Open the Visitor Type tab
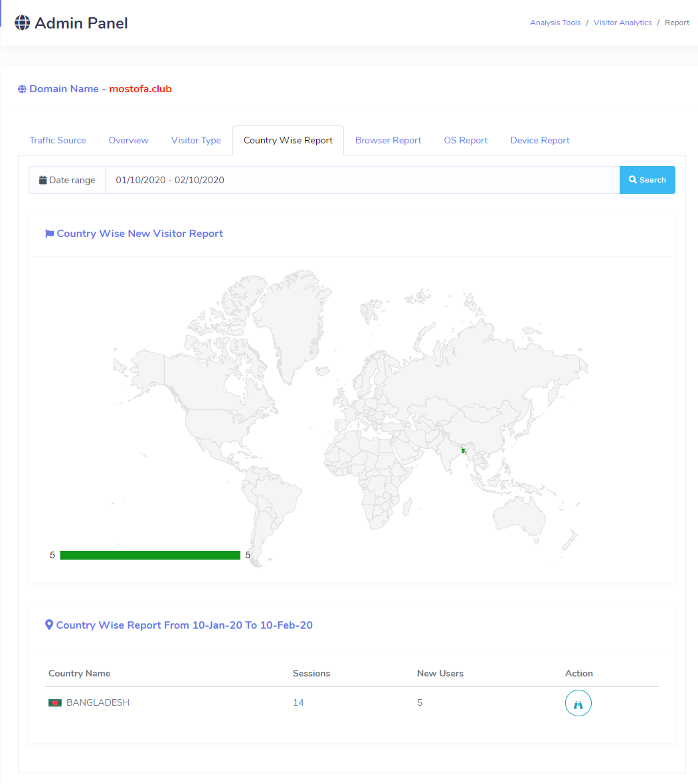Viewport: 698px width, 784px height. click(196, 141)
